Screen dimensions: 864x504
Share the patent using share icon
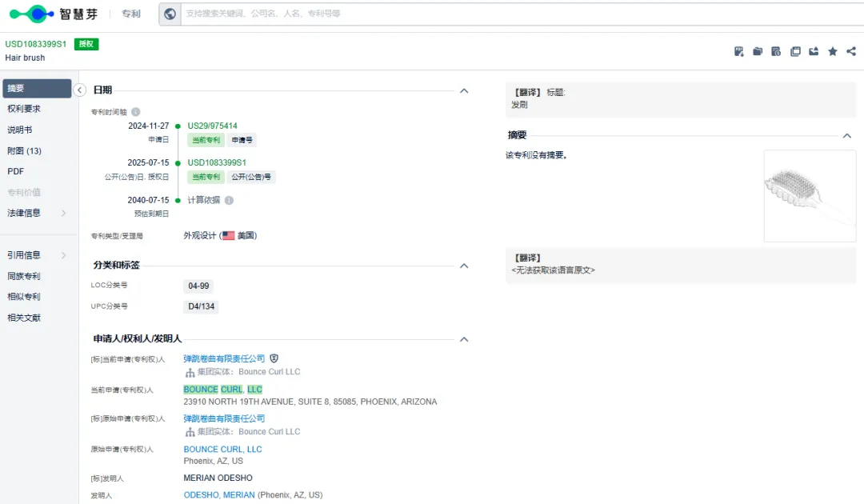[x=851, y=51]
